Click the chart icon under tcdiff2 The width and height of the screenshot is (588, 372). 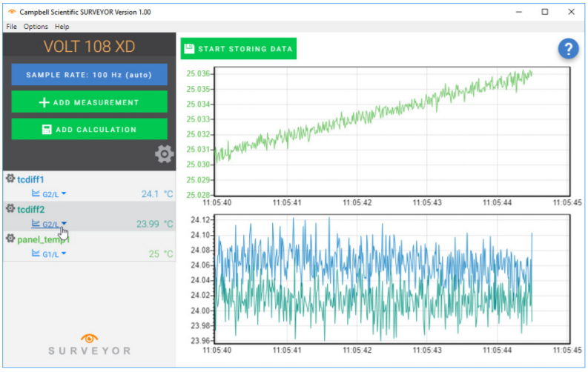(36, 223)
